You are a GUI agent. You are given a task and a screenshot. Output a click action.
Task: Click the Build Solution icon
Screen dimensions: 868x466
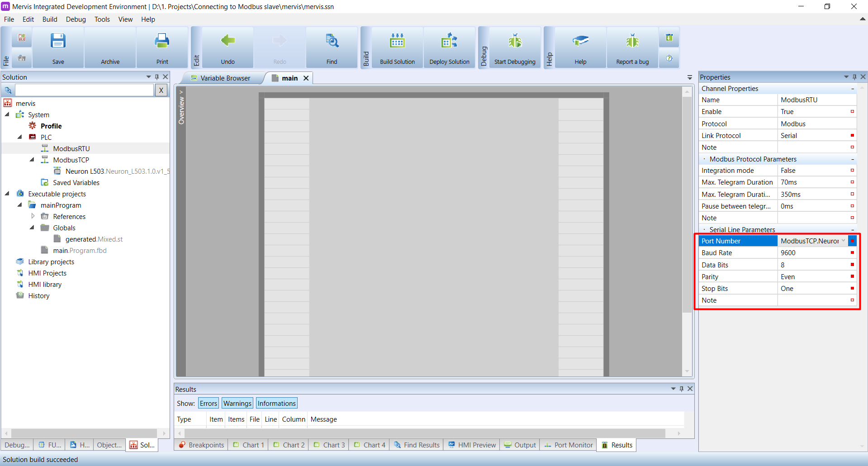tap(397, 41)
